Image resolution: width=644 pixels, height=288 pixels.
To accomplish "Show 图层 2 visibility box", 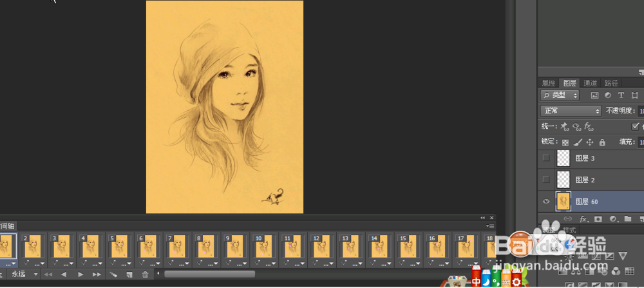I will click(x=546, y=180).
